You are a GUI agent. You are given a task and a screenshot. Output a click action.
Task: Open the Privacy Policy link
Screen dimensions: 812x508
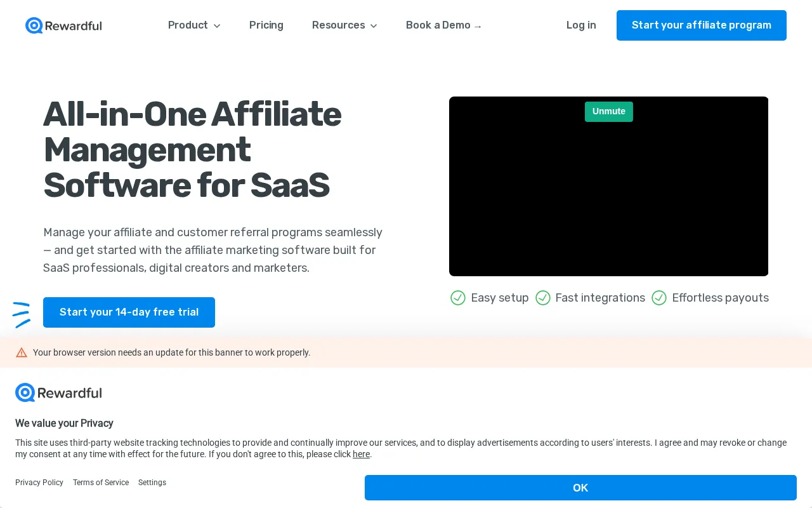pos(39,483)
